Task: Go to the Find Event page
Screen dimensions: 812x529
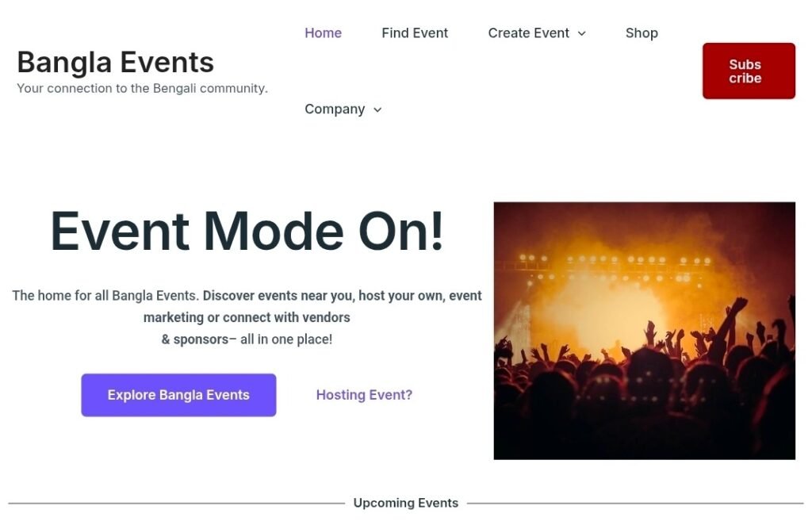Action: 415,33
